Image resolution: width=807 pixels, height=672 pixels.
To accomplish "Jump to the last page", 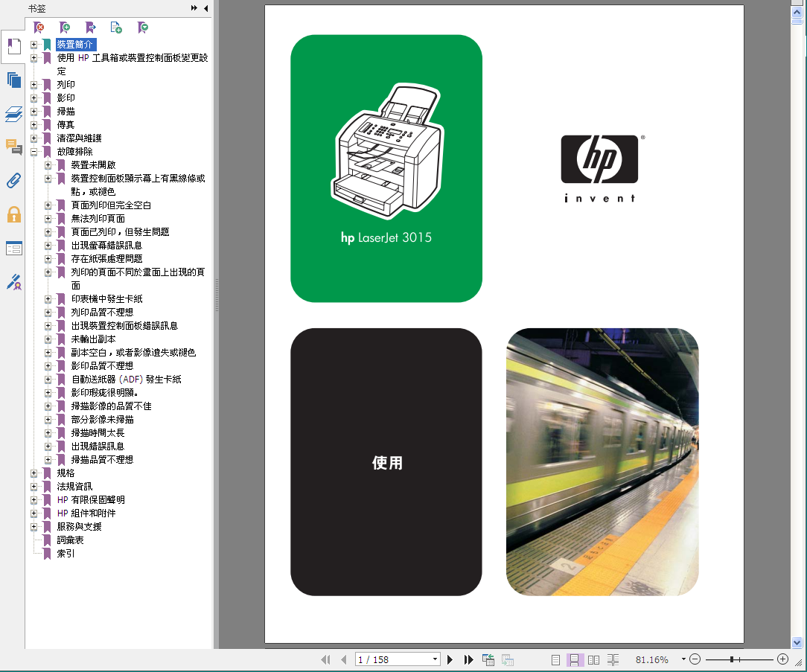I will coord(468,659).
